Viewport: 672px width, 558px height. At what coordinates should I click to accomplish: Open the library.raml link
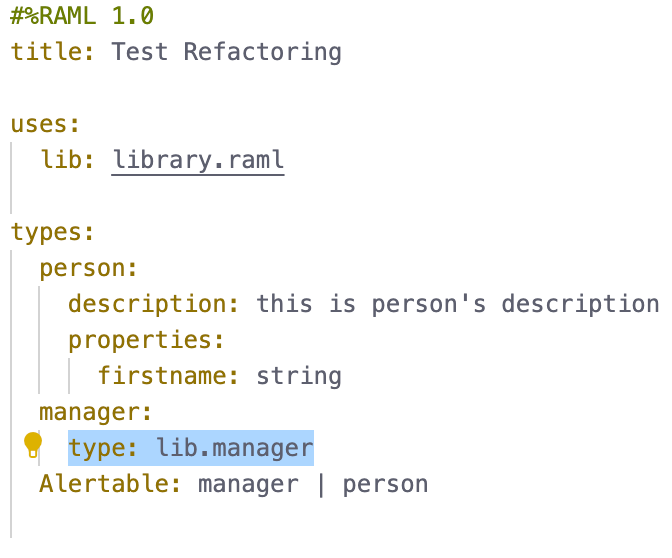198,160
